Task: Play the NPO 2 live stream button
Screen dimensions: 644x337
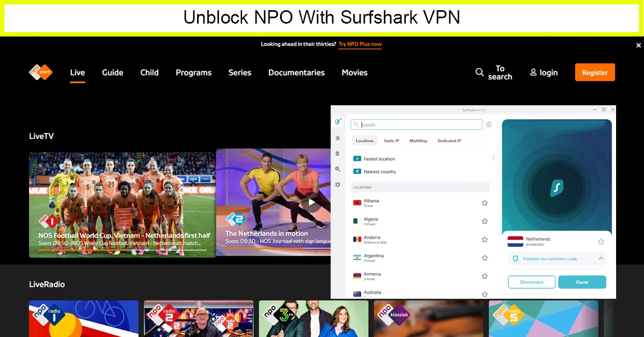Action: point(311,202)
